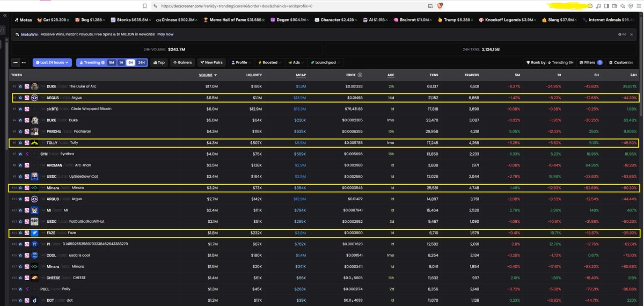The width and height of the screenshot is (644, 306).
Task: Open the Rank by Trending 6H dropdown
Action: pos(550,62)
